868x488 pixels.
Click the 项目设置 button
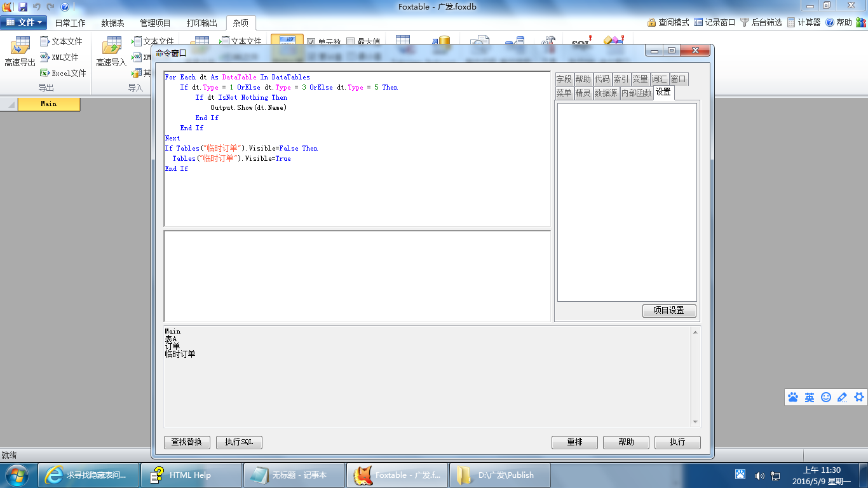point(669,311)
